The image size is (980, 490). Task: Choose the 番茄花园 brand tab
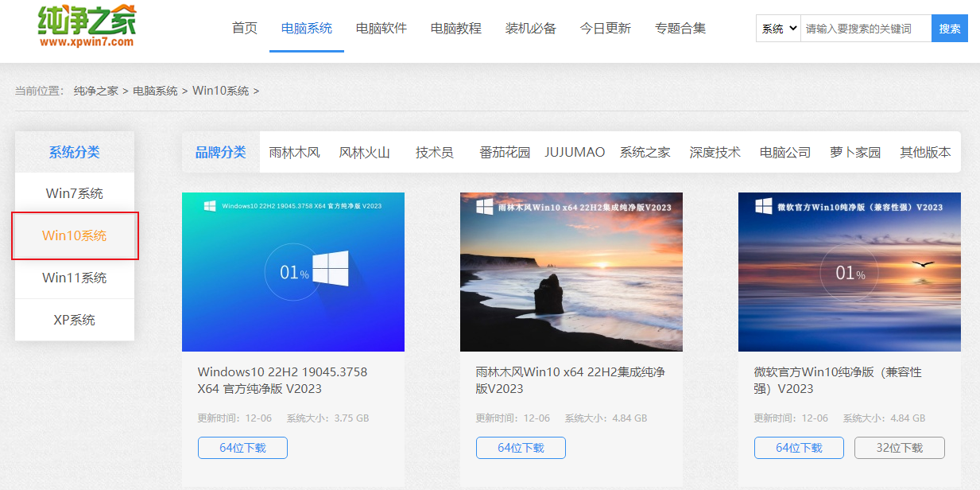click(x=505, y=152)
